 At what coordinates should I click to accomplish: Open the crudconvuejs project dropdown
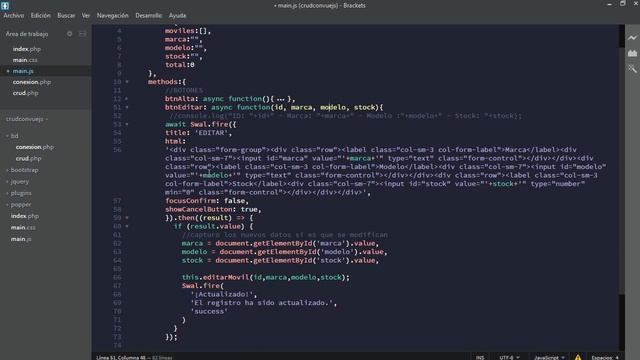(x=27, y=119)
